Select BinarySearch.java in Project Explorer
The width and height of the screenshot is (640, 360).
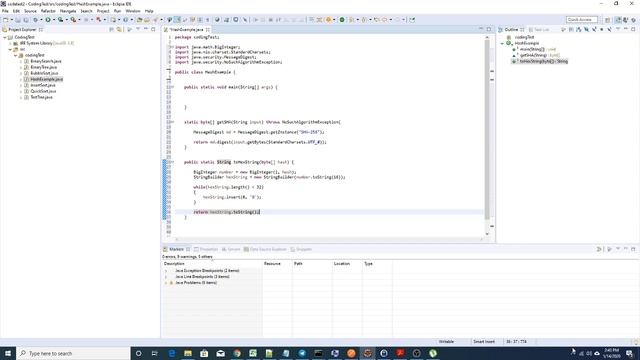click(x=46, y=61)
